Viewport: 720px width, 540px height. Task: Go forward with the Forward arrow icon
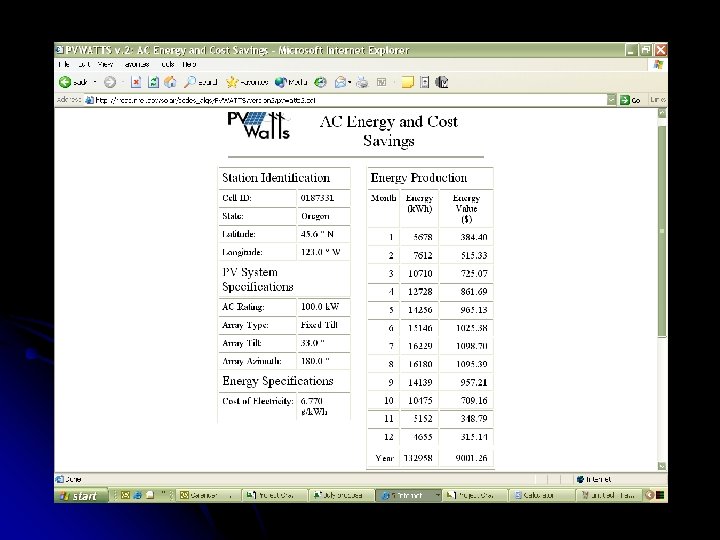click(109, 82)
